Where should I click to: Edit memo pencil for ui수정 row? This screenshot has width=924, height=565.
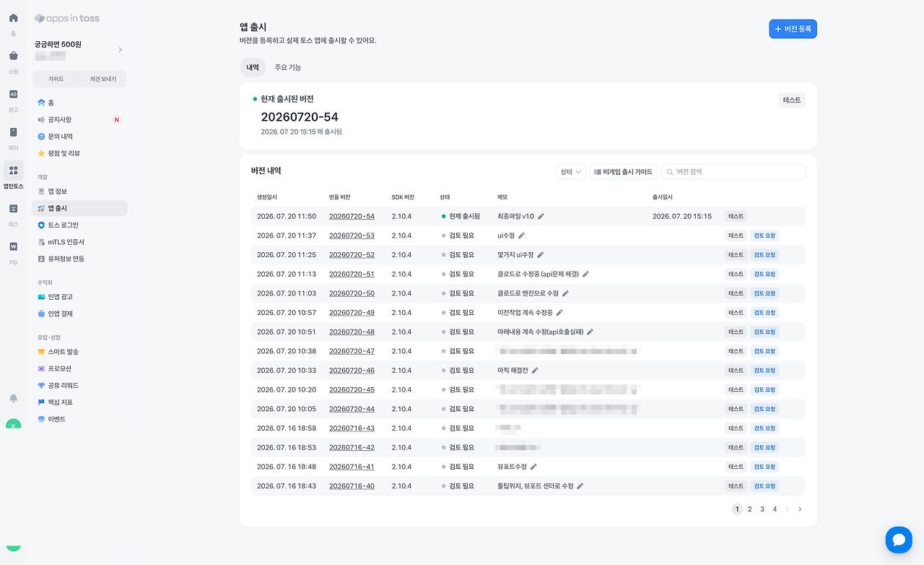[x=521, y=236]
